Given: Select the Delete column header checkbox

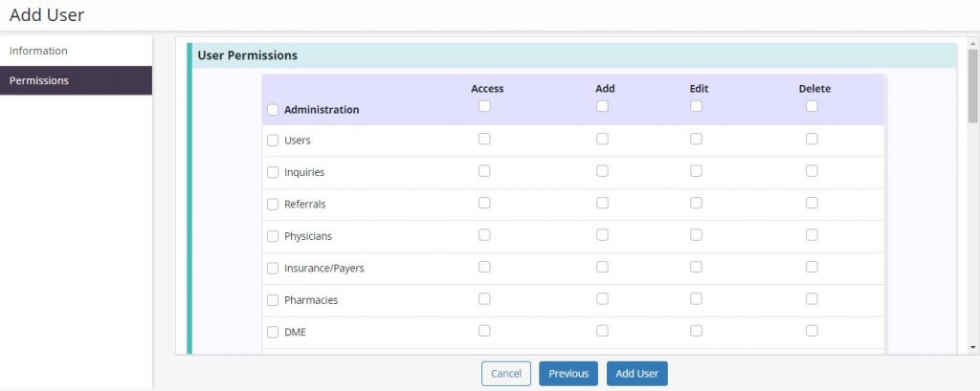Looking at the screenshot, I should coord(812,106).
